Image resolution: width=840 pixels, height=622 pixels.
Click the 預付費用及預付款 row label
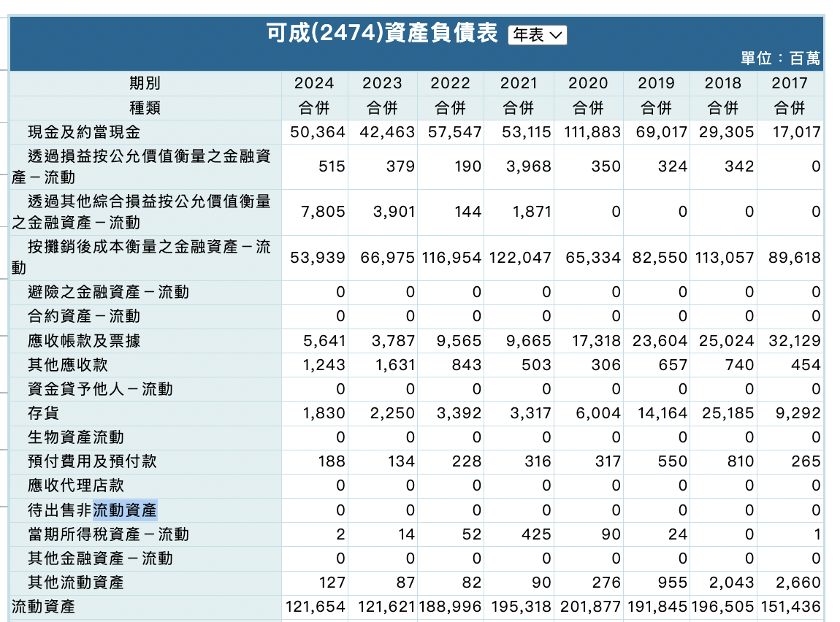click(x=92, y=461)
